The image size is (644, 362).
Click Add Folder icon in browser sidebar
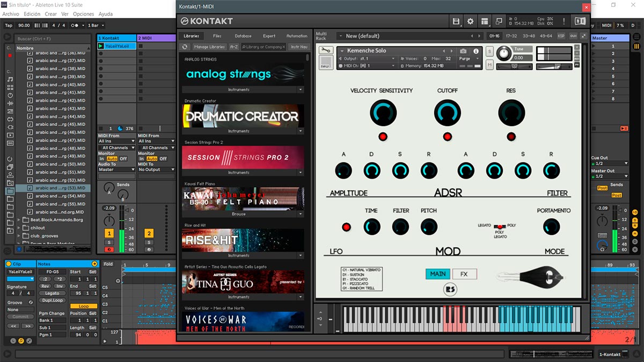[x=10, y=230]
